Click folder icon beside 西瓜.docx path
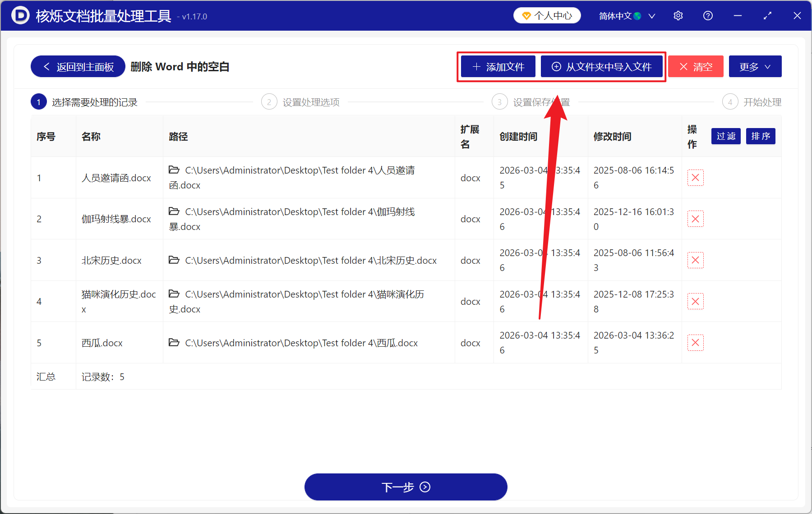 pos(174,343)
